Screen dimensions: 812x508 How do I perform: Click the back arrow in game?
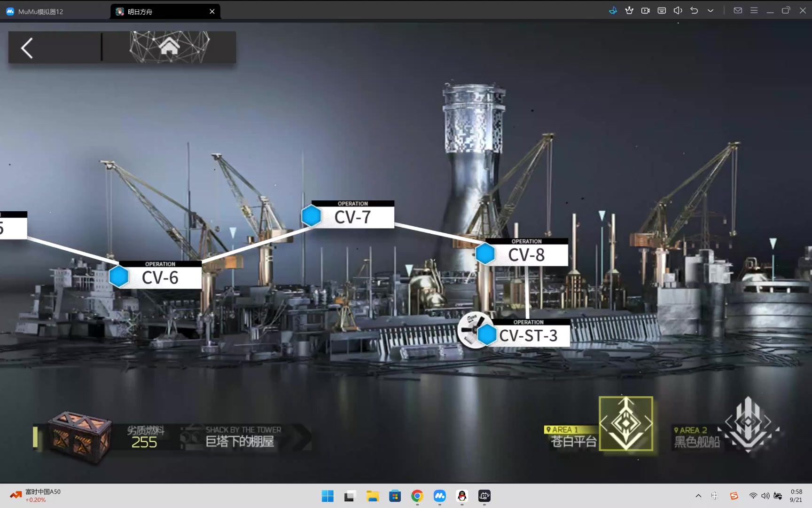27,48
